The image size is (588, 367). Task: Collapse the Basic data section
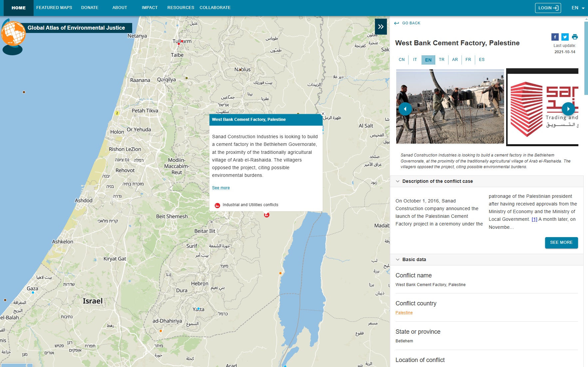(398, 259)
